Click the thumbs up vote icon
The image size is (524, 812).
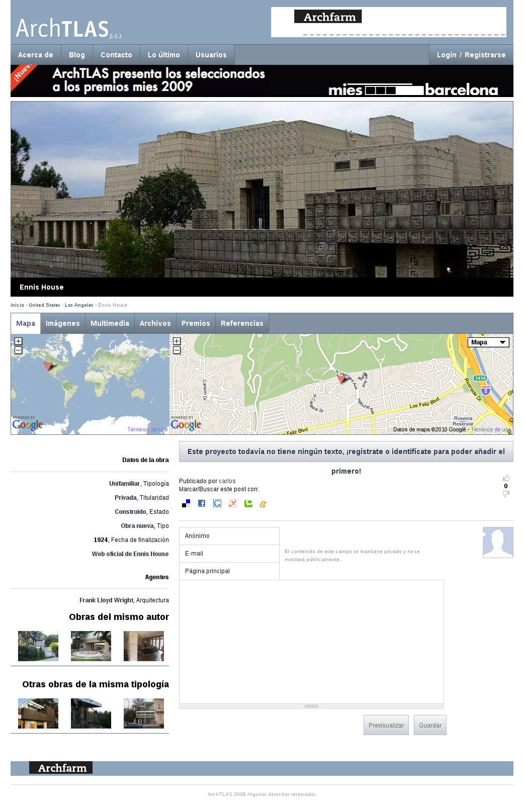tap(506, 478)
